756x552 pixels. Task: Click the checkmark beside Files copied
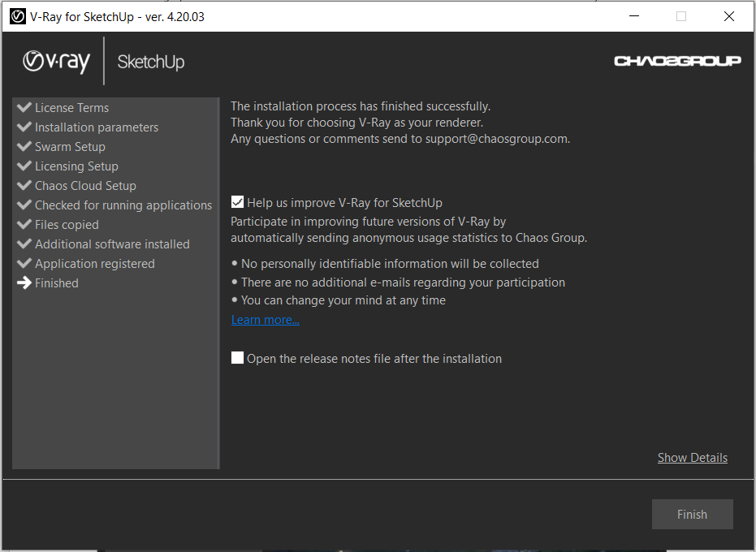tap(24, 224)
